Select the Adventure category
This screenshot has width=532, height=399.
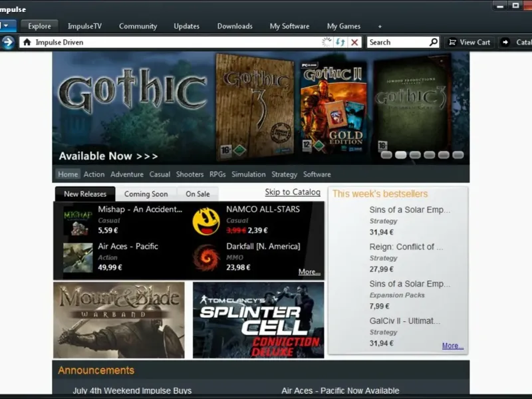[127, 174]
